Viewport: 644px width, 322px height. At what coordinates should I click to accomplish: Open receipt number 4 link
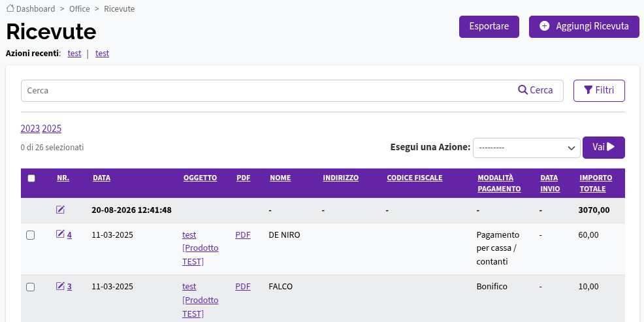click(69, 235)
